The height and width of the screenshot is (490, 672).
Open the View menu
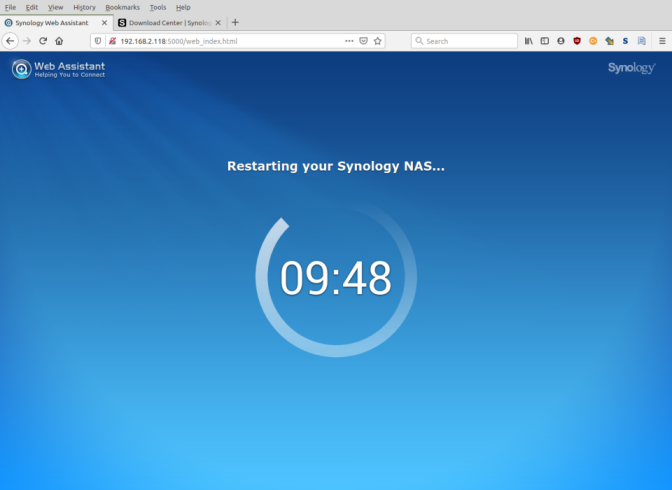(x=55, y=7)
